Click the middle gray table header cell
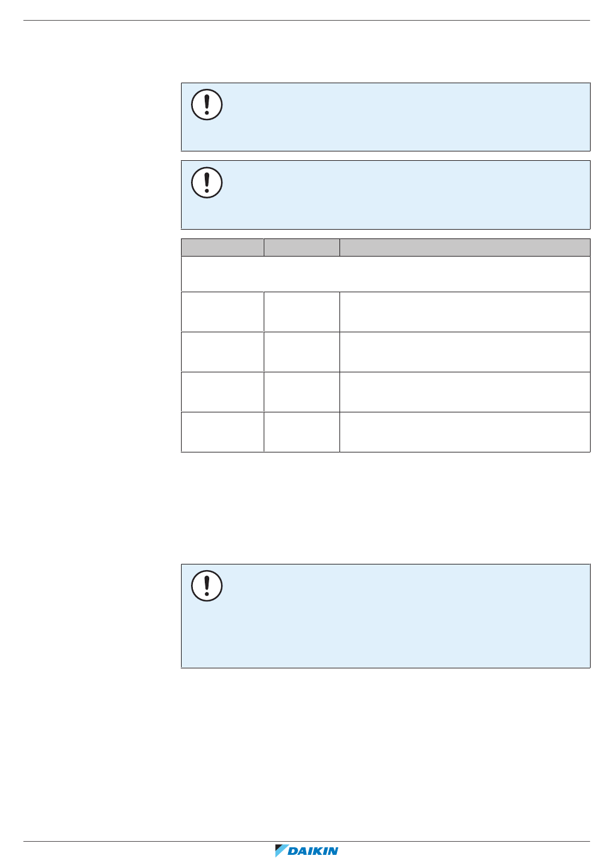Screen dimensions: 595x868 click(301, 247)
